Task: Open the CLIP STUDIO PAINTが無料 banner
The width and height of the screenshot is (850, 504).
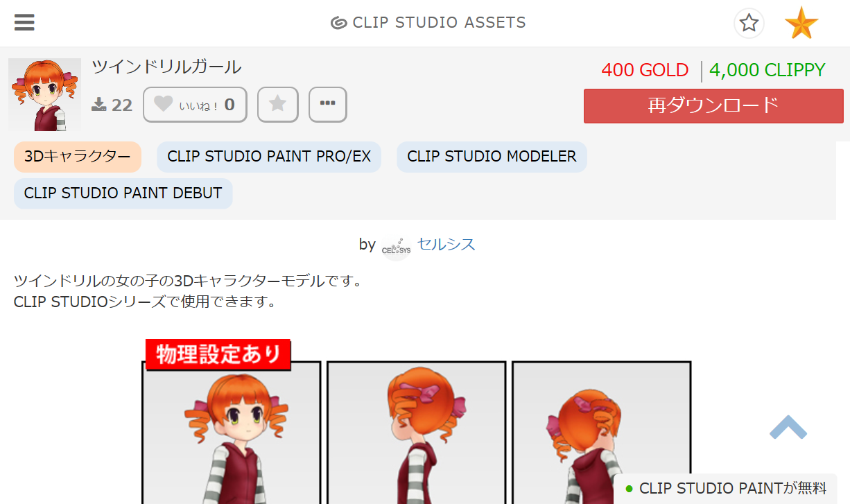Action: coord(725,489)
